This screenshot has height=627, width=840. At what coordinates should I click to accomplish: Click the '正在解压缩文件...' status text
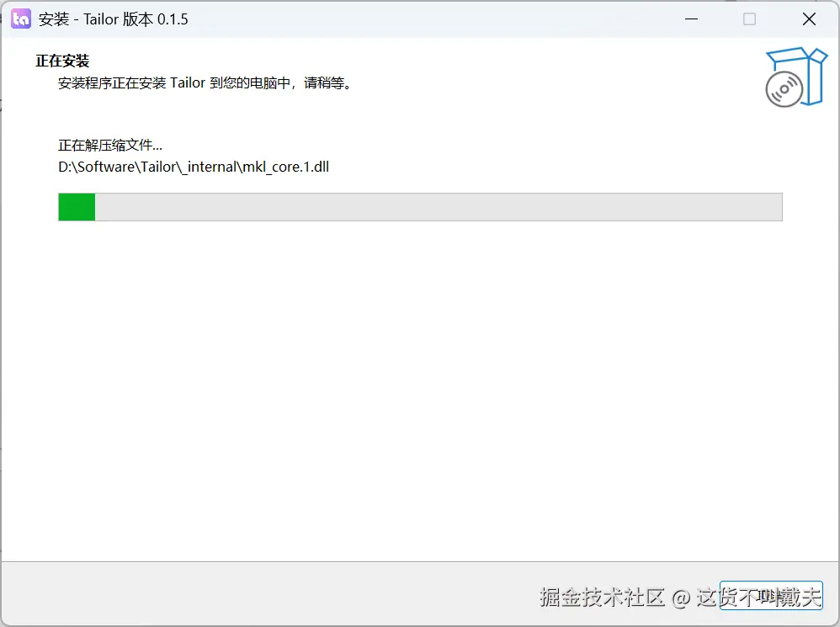[109, 145]
